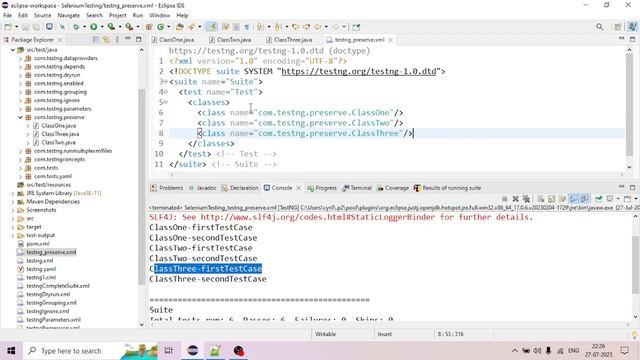Click the Open Type toolbar icon
640x360 pixels.
(x=180, y=27)
